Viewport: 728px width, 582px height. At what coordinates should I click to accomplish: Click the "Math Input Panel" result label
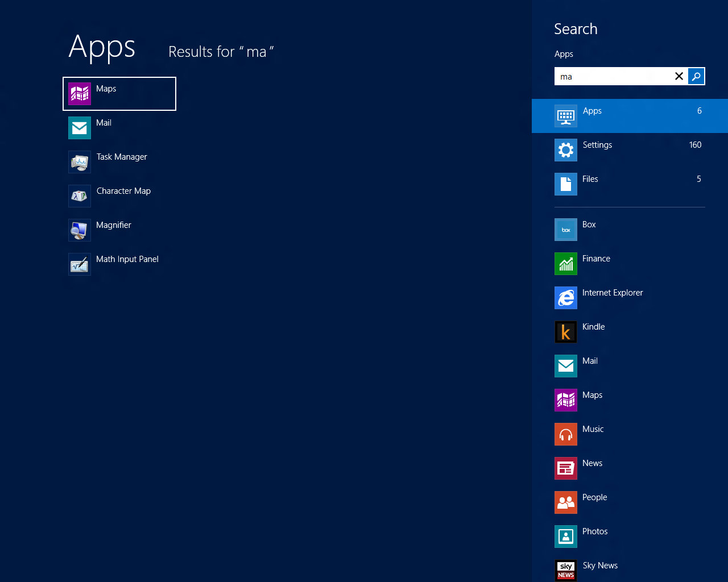[127, 259]
